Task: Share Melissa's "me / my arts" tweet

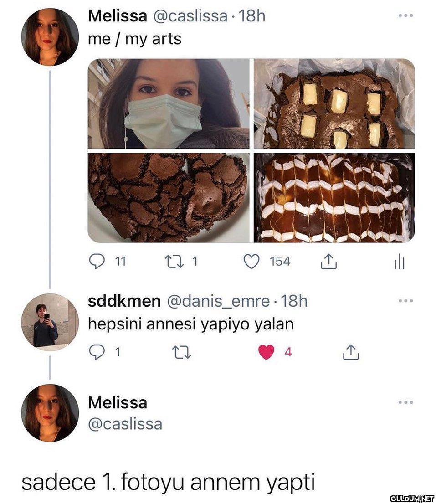Action: click(x=329, y=262)
